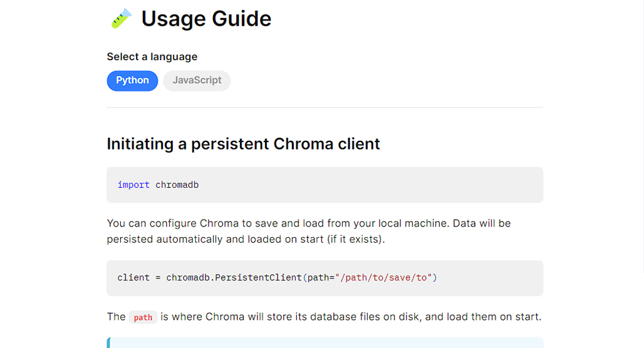Click the PersistentClient code block
This screenshot has height=348, width=644.
click(325, 278)
